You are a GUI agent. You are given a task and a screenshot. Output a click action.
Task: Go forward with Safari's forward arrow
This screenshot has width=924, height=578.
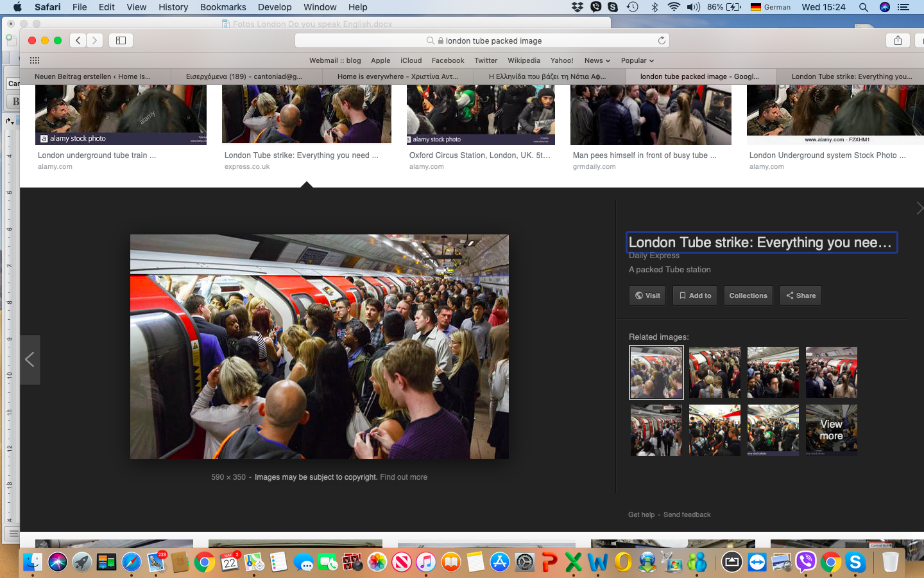tap(94, 40)
